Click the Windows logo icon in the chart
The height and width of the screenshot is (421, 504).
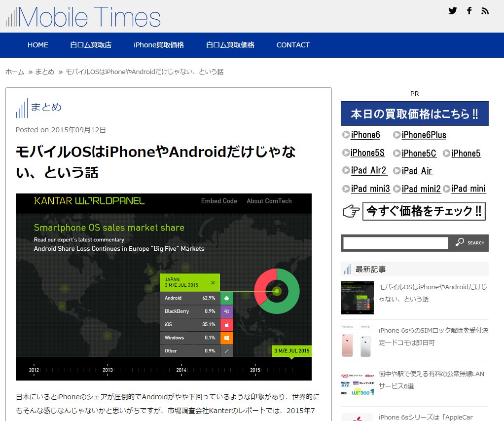[227, 338]
